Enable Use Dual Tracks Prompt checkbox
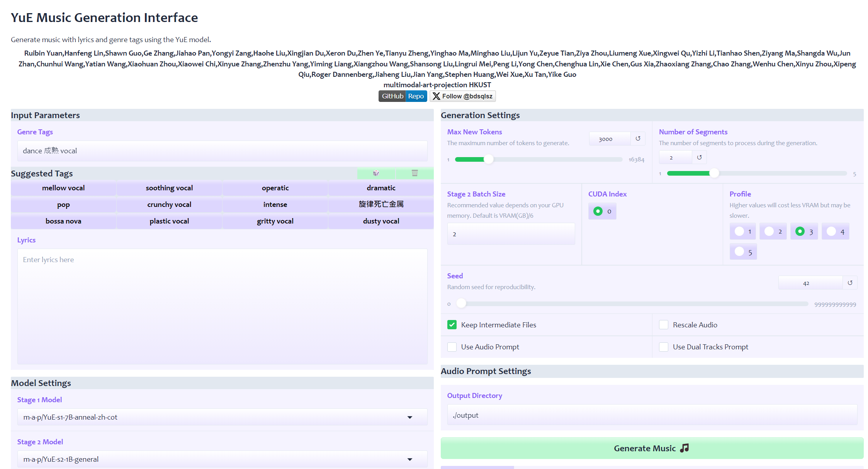Viewport: 868px width, 469px height. (664, 347)
